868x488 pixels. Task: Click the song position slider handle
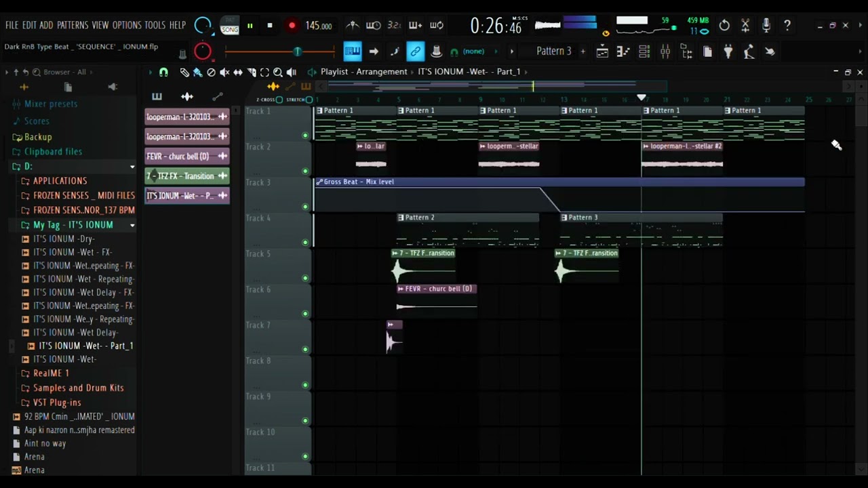[297, 52]
